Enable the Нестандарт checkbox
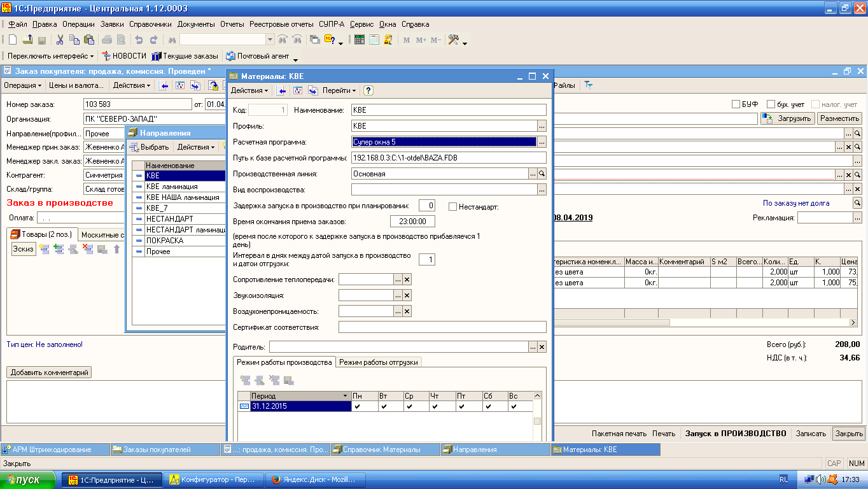 coord(453,206)
